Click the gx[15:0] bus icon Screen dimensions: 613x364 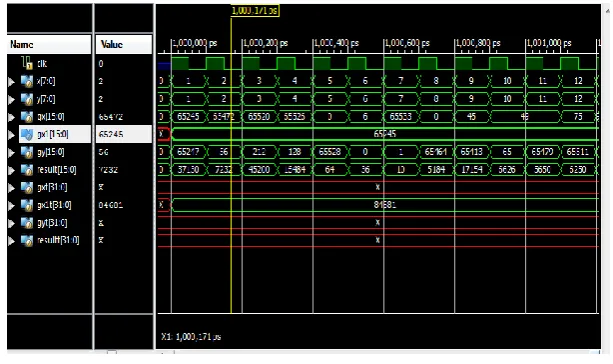[x=27, y=117]
